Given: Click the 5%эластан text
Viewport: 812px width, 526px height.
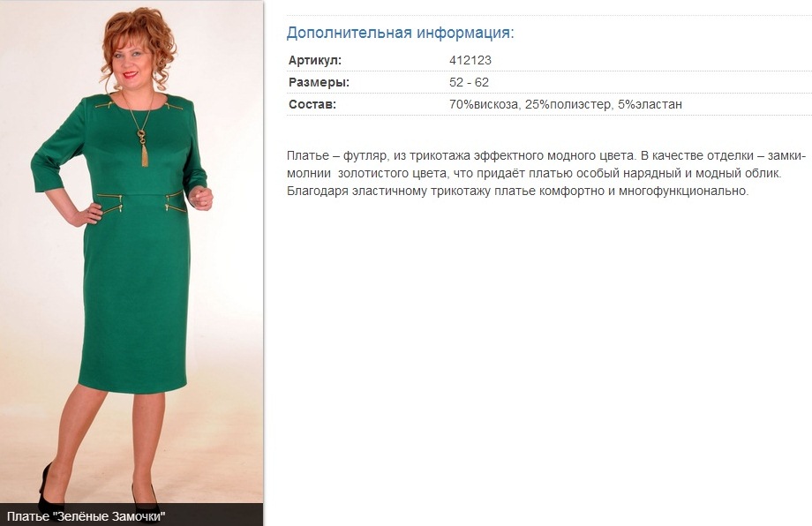Looking at the screenshot, I should [650, 104].
